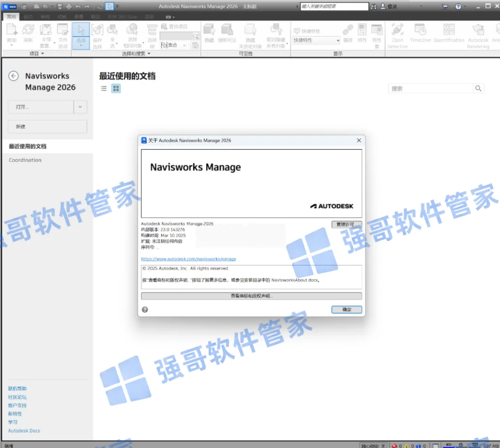Click the 新建 New button in sidebar
Image resolution: width=500 pixels, height=448 pixels.
tap(47, 127)
